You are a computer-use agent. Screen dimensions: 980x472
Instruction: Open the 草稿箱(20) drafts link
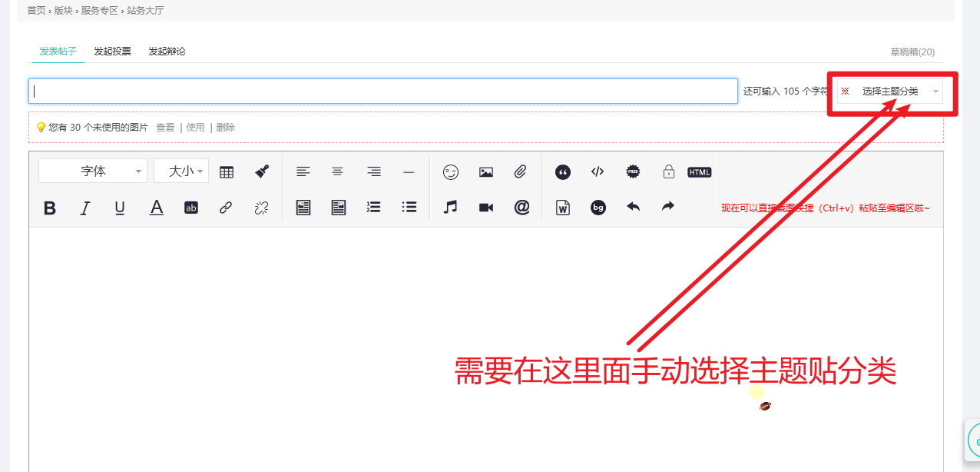click(x=912, y=52)
